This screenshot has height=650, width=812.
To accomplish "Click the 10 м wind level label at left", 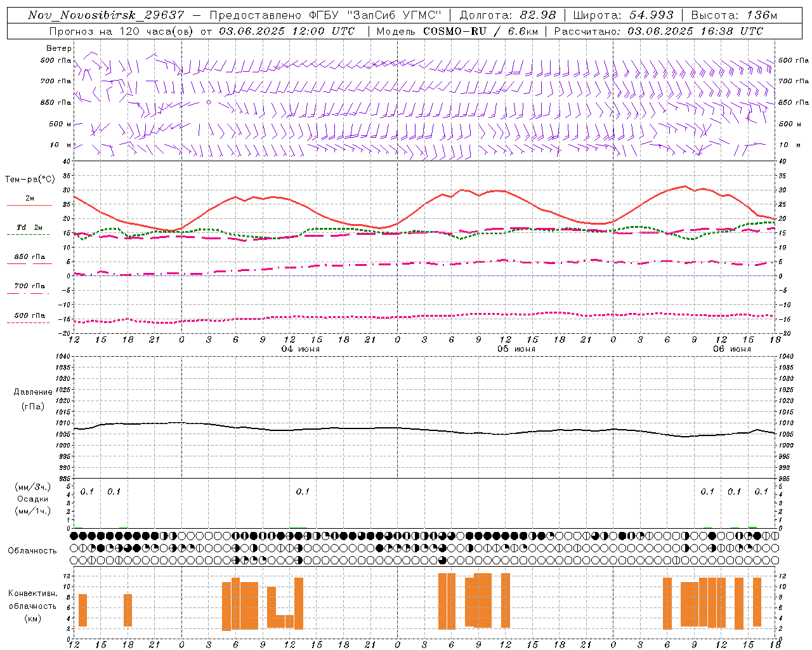I will point(60,145).
